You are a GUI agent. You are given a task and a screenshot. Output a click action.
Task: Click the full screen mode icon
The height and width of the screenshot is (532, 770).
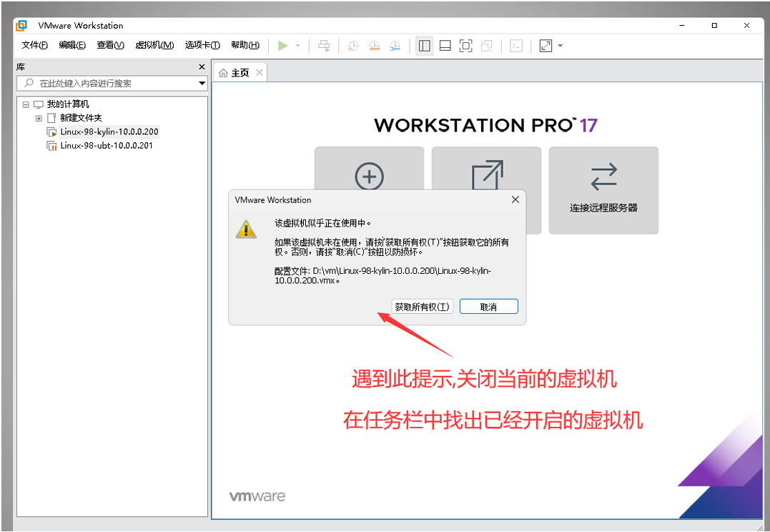(465, 46)
